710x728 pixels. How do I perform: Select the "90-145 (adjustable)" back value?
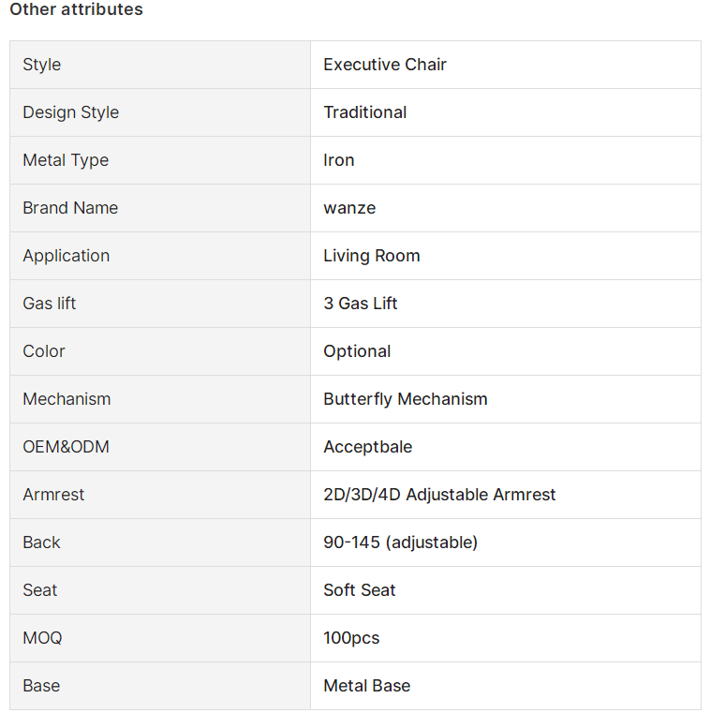click(400, 542)
